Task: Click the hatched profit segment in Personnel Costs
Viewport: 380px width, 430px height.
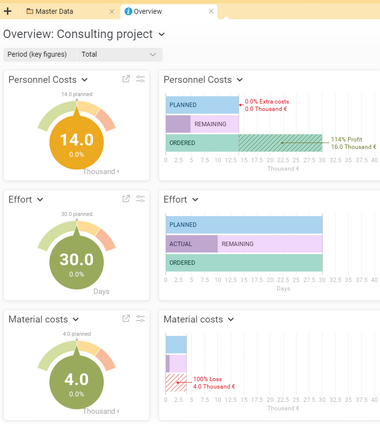Action: point(281,143)
